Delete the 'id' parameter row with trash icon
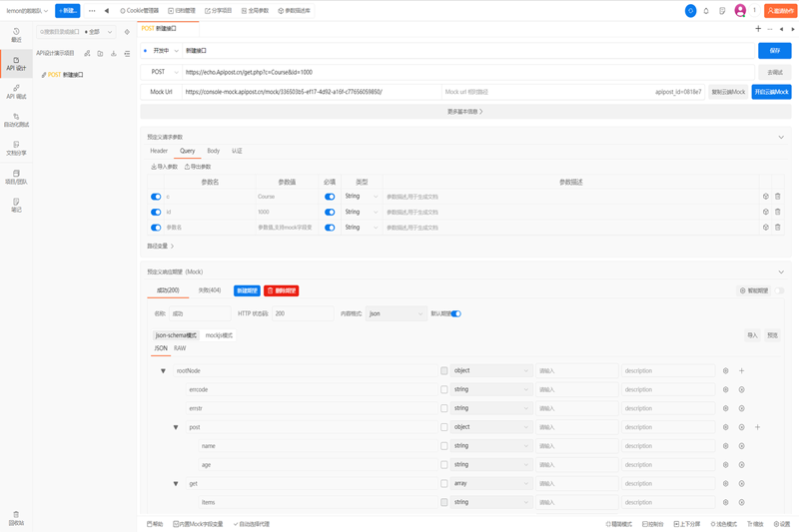The height and width of the screenshot is (532, 799). click(x=778, y=212)
